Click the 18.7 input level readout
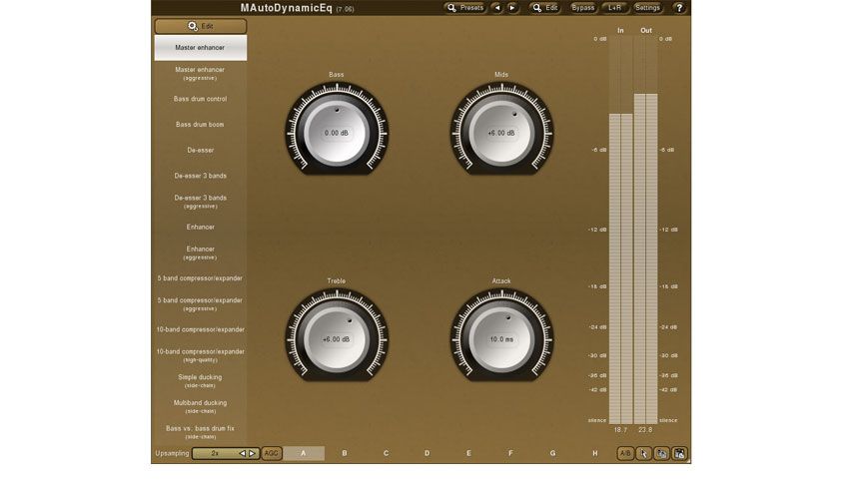 [620, 430]
